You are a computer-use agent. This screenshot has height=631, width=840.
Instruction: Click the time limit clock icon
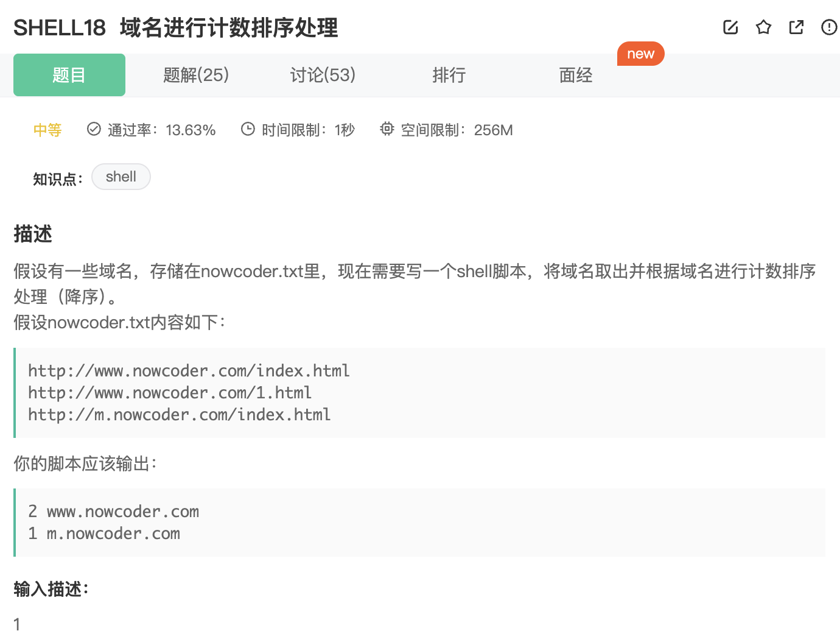(x=248, y=129)
